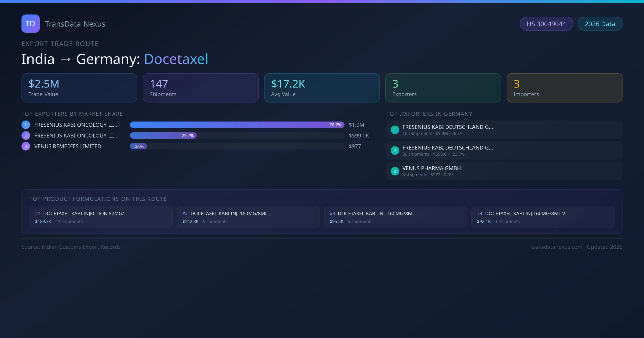
Task: Click the HS 30049044 badge
Action: click(x=546, y=24)
